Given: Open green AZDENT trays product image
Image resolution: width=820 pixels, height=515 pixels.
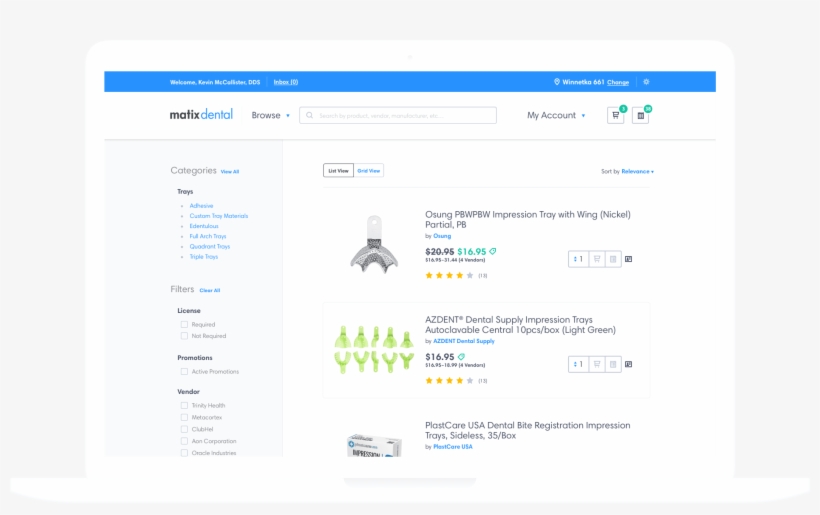Looking at the screenshot, I should tap(374, 349).
